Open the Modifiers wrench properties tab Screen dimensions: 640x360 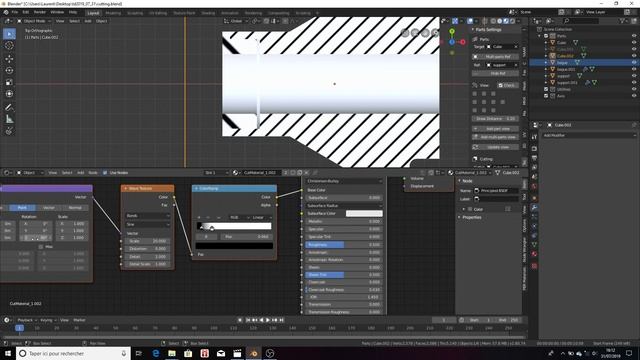(534, 208)
